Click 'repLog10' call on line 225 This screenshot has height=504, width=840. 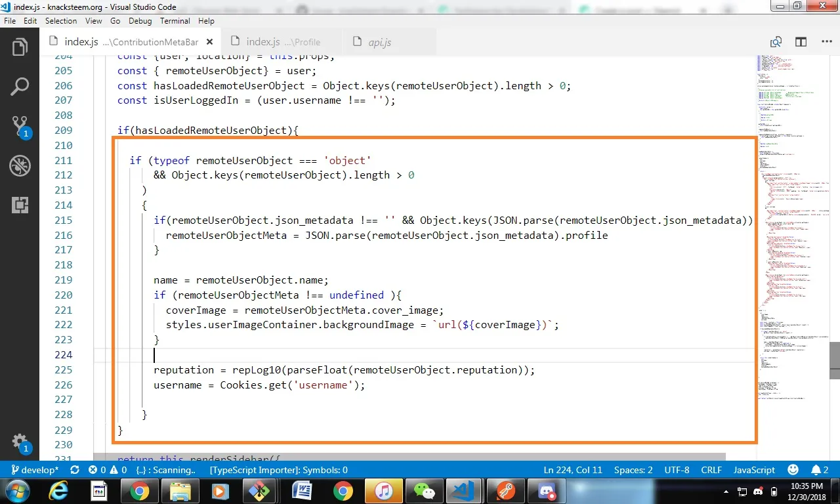click(x=256, y=370)
